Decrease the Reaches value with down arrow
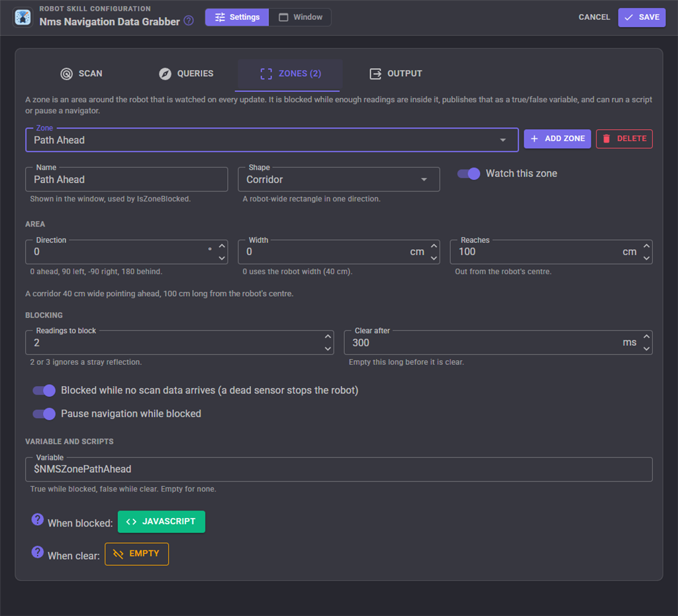This screenshot has width=678, height=616. (646, 258)
